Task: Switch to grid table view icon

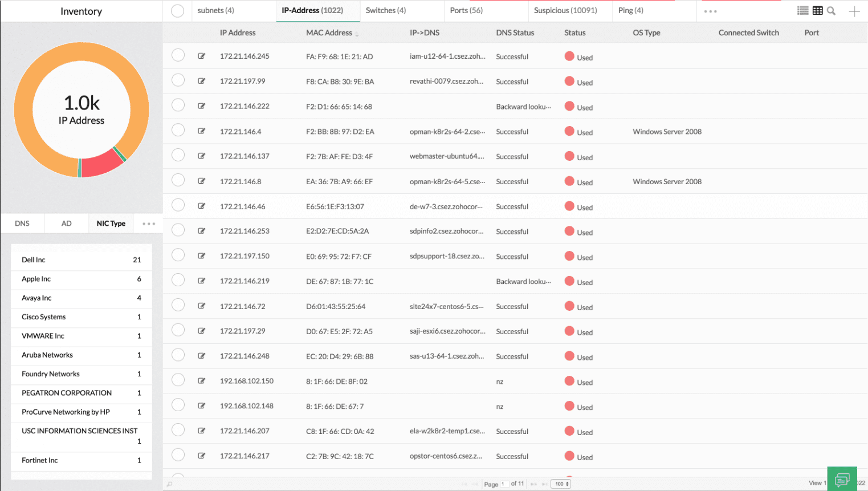Action: coord(817,11)
